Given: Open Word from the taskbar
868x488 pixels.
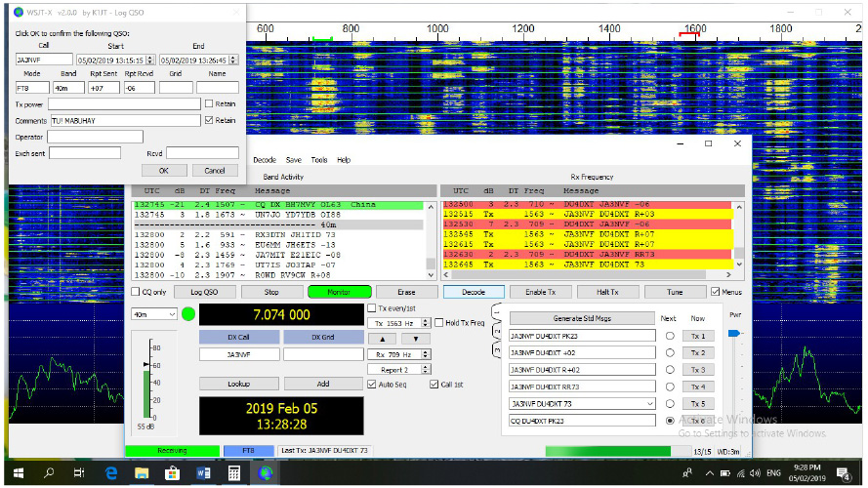Looking at the screenshot, I should tap(203, 473).
